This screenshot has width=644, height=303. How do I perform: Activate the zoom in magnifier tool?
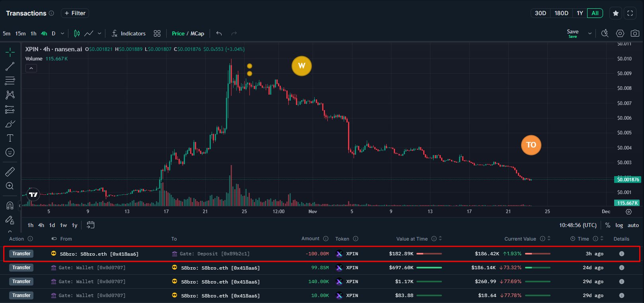[10, 186]
